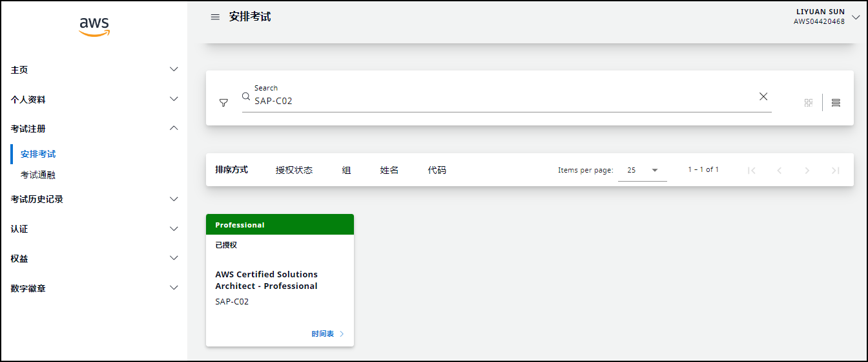Switch to list view icon
The height and width of the screenshot is (362, 868).
tap(836, 103)
